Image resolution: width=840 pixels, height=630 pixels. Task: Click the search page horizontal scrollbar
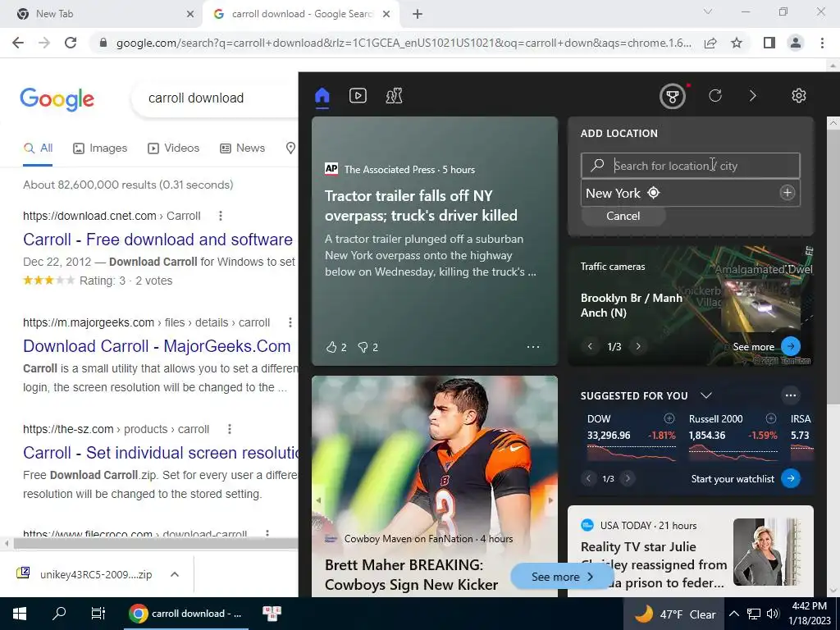tap(155, 543)
